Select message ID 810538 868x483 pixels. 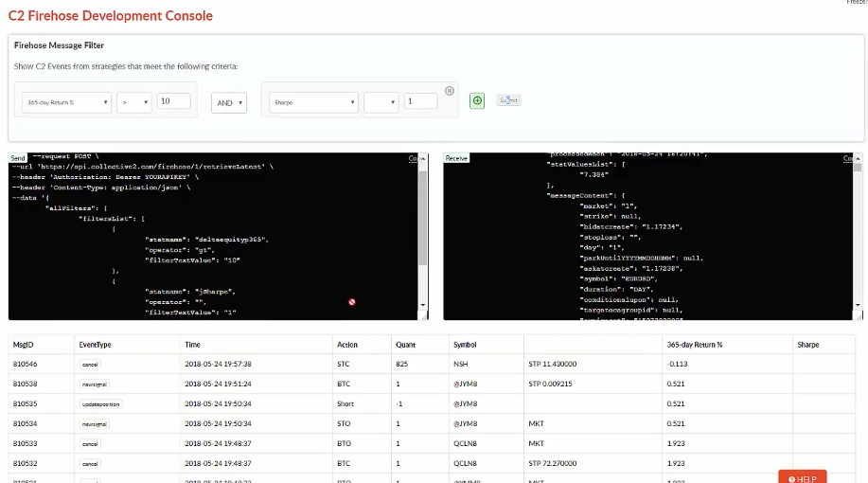pos(25,384)
